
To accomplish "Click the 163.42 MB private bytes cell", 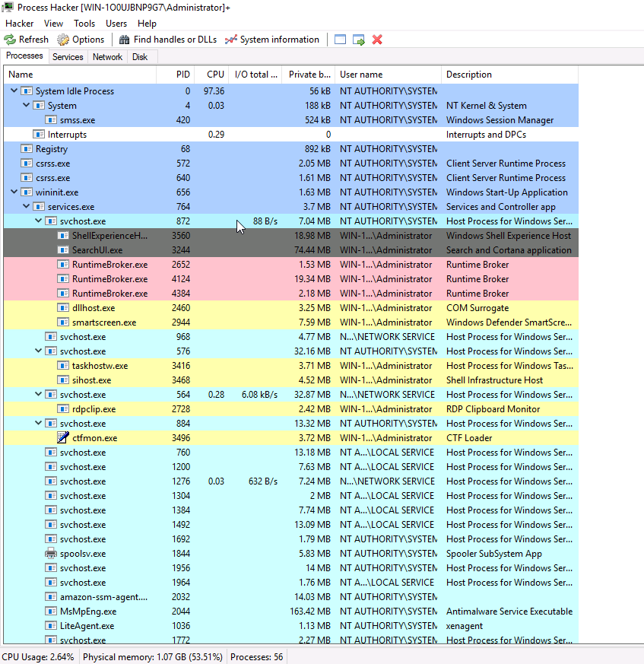I will (x=310, y=612).
